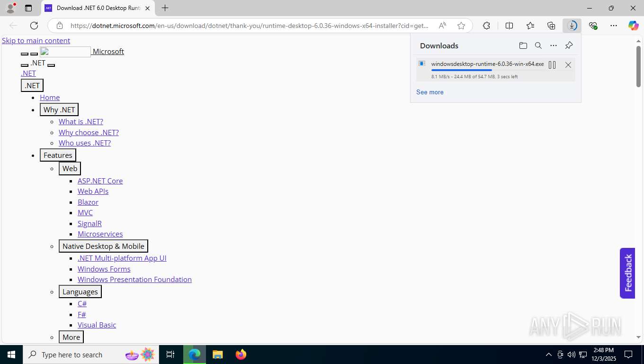Screen dimensions: 644x364
Task: Open What is .NET? link
Action: [x=81, y=121]
